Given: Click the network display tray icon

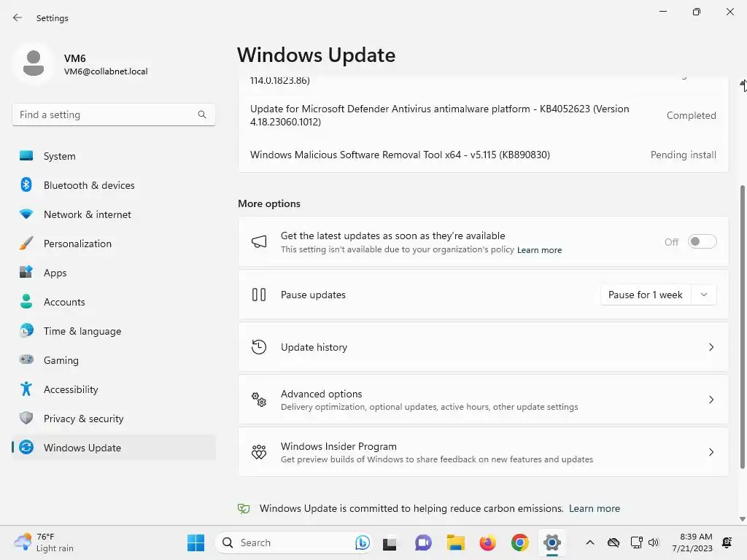Looking at the screenshot, I should click(636, 542).
